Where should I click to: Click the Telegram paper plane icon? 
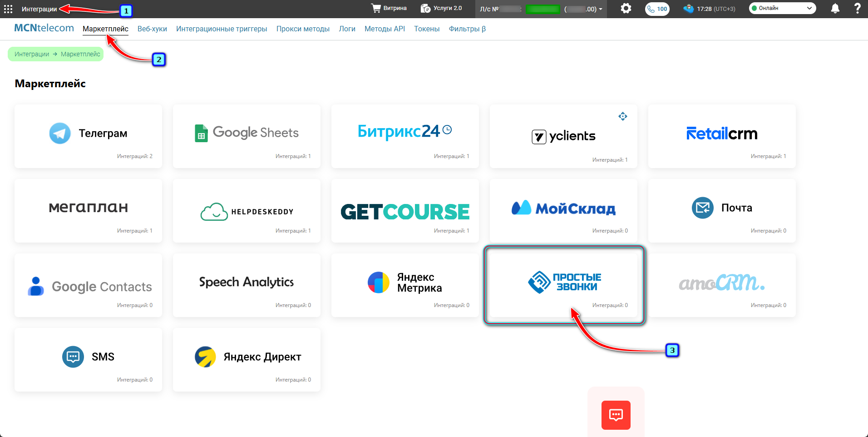point(60,133)
